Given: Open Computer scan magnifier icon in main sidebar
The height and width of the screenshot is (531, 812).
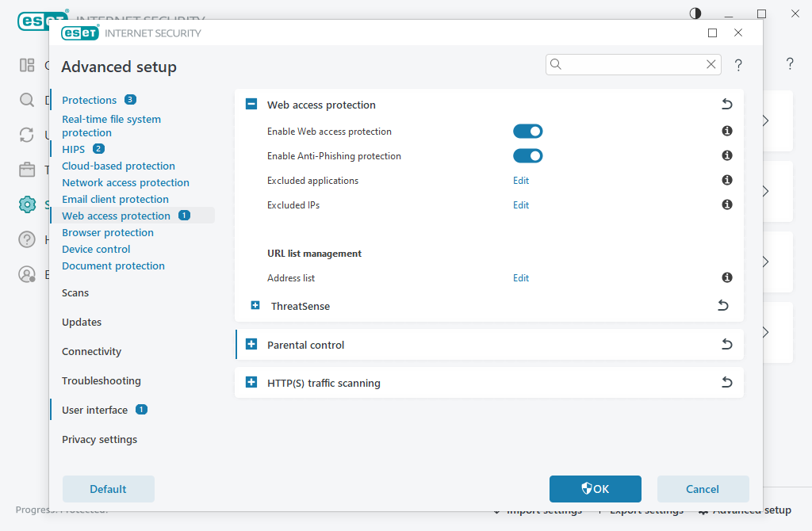Looking at the screenshot, I should tap(27, 100).
